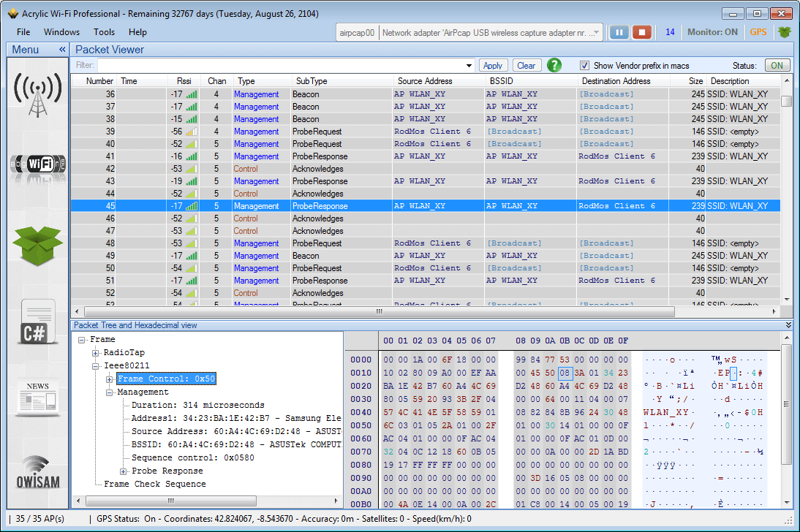Stop the capture with the red stop button
The width and height of the screenshot is (800, 532).
[x=642, y=32]
